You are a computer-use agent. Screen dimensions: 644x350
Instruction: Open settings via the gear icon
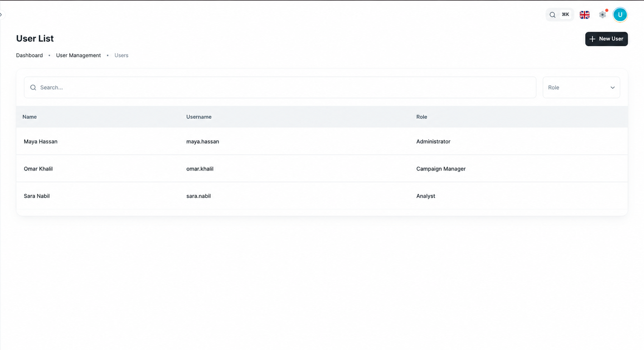pyautogui.click(x=603, y=15)
